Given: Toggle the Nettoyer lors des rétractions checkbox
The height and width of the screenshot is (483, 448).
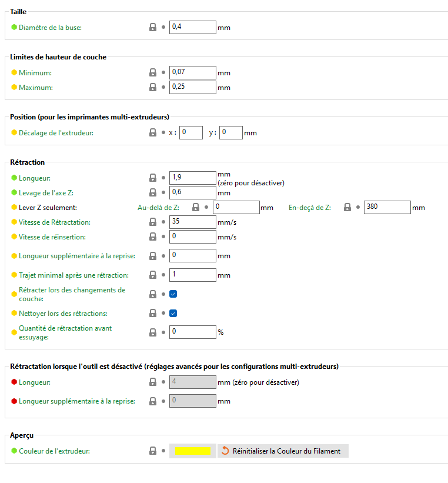Looking at the screenshot, I should [x=173, y=313].
